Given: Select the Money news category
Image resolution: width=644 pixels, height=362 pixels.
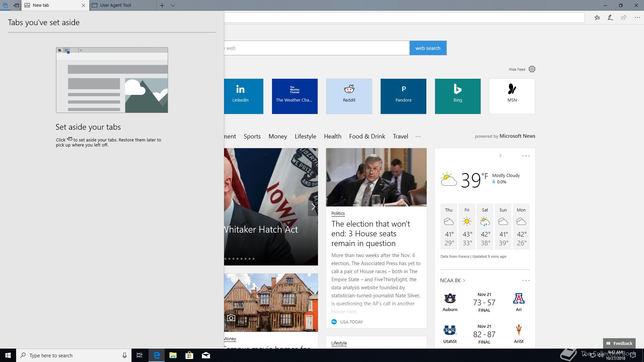Looking at the screenshot, I should (x=278, y=136).
